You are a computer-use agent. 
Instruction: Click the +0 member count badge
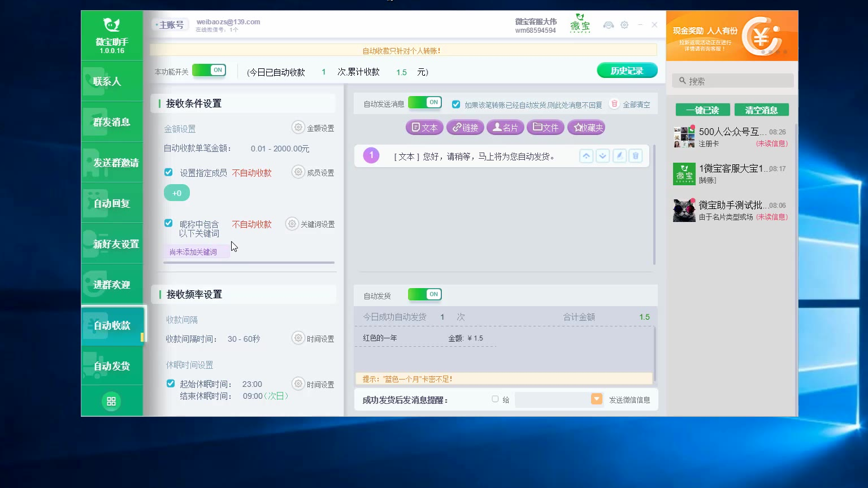(x=177, y=193)
